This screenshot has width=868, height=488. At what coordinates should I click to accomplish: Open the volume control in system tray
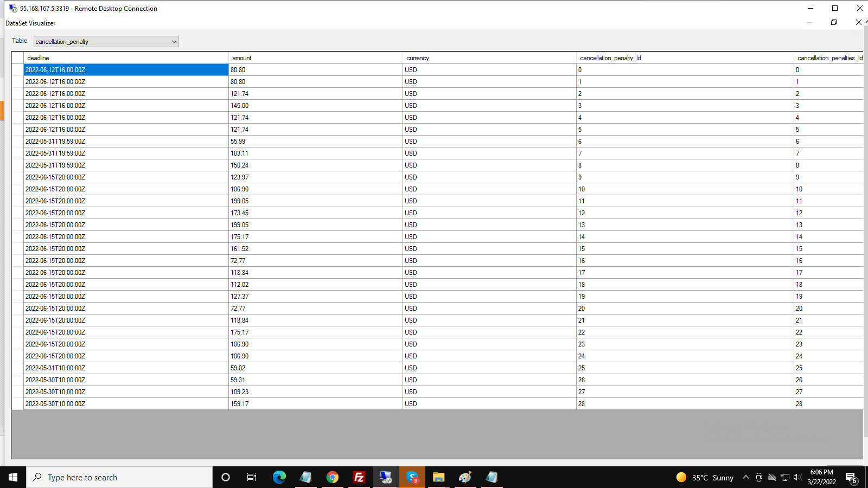797,477
